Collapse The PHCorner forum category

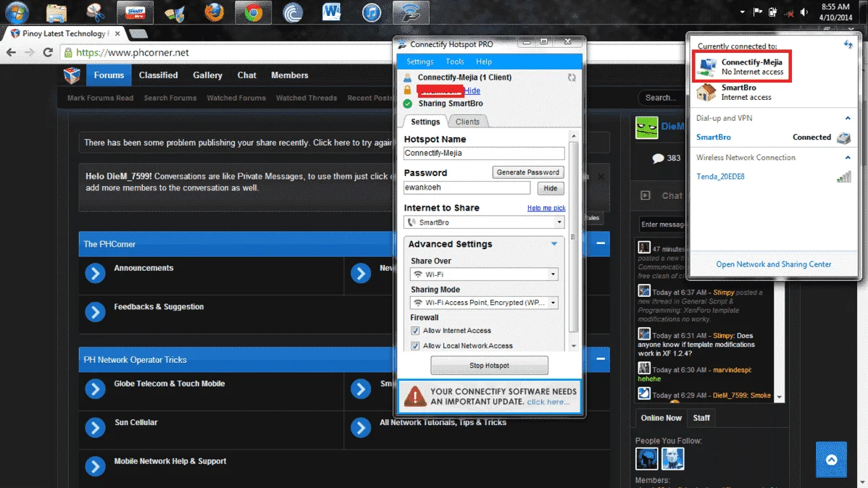[601, 243]
